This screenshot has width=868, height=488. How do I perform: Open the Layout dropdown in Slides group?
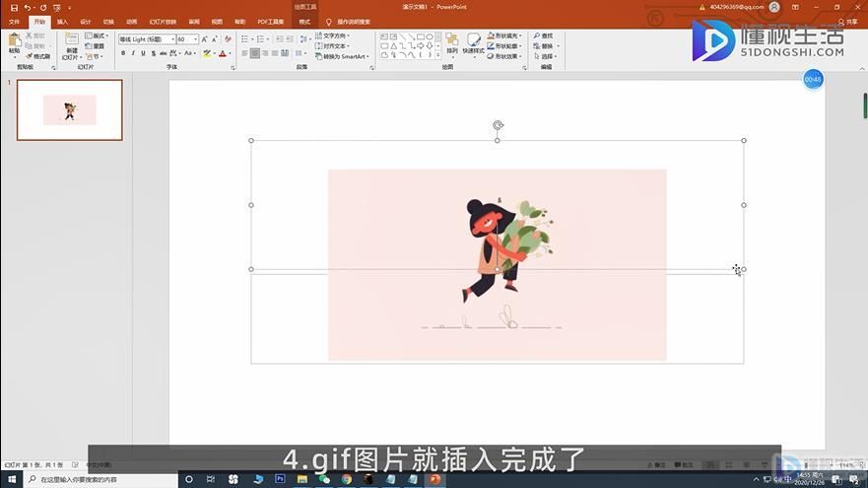point(97,36)
